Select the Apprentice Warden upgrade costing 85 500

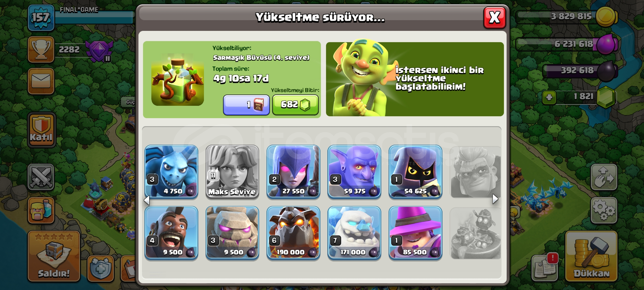415,233
